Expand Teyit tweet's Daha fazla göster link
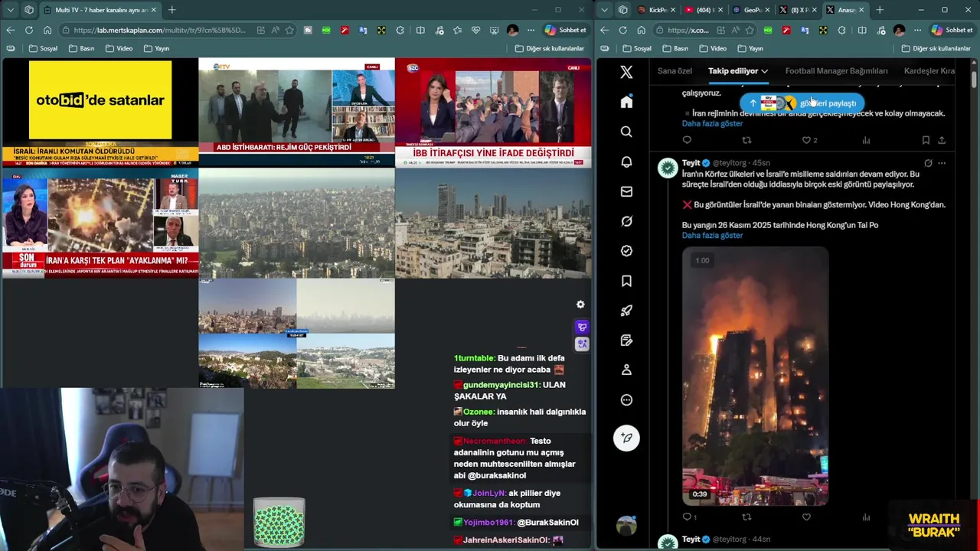Screen dimensions: 980x551 click(x=712, y=235)
